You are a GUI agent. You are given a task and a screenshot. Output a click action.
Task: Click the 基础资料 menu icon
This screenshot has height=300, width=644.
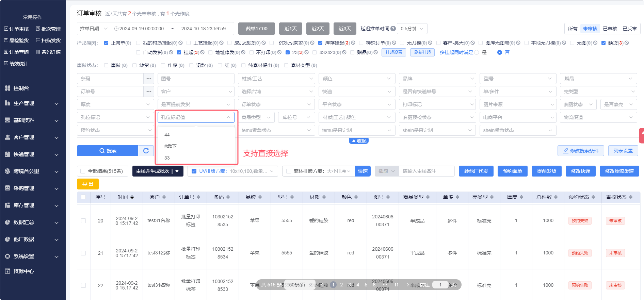[7, 120]
